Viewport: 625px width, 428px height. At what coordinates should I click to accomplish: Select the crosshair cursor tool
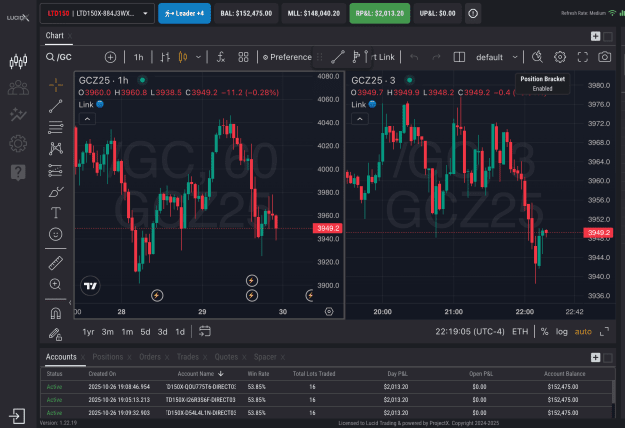coord(56,85)
